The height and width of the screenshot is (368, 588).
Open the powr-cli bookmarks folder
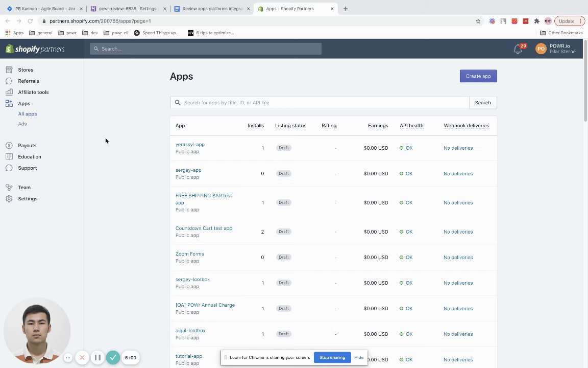116,33
